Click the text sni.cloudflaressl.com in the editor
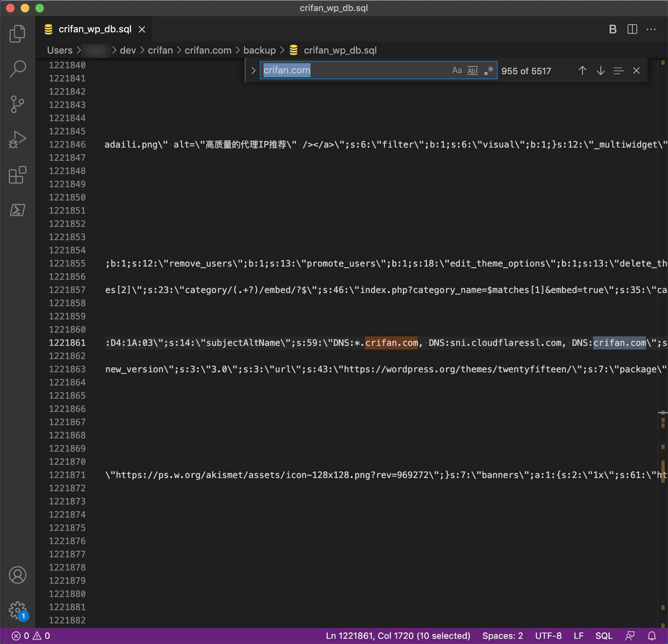668x644 pixels. pyautogui.click(x=506, y=343)
